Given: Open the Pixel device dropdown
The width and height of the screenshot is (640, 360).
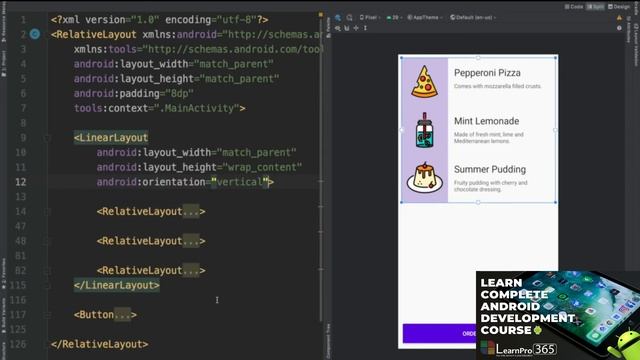Looking at the screenshot, I should point(370,18).
